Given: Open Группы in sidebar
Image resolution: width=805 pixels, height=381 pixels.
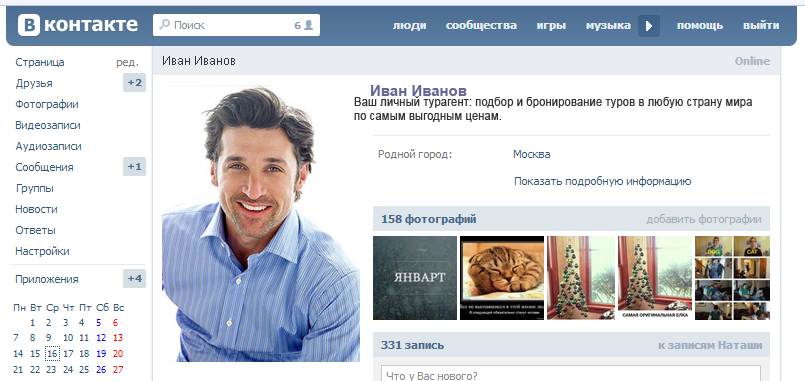Looking at the screenshot, I should click(x=34, y=188).
